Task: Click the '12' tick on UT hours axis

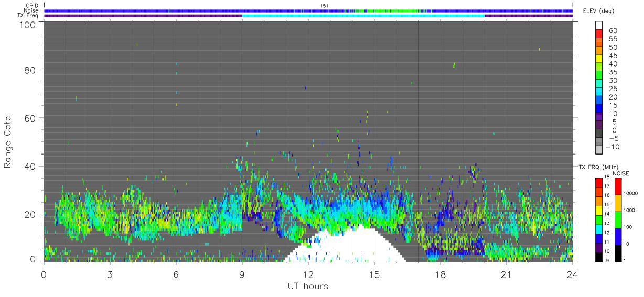Action: pyautogui.click(x=308, y=274)
